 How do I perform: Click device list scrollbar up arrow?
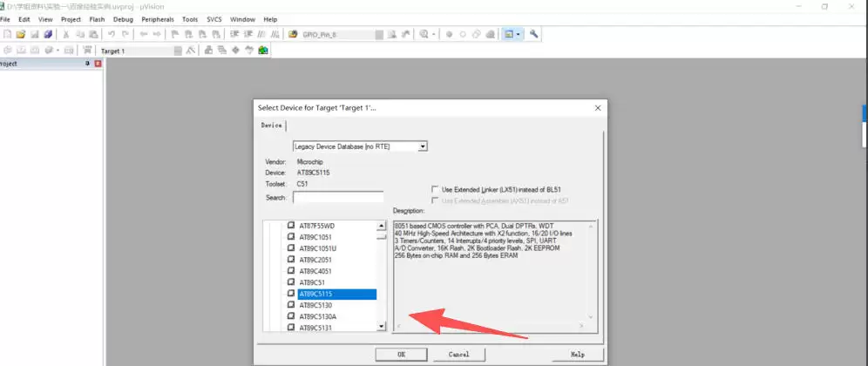[381, 226]
